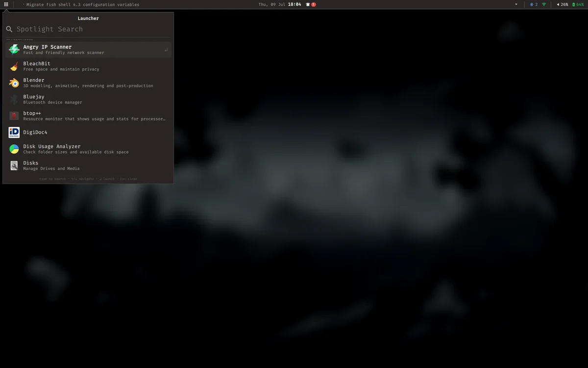
Task: Click the Bluetooth indicator in top bar
Action: pyautogui.click(x=534, y=4)
